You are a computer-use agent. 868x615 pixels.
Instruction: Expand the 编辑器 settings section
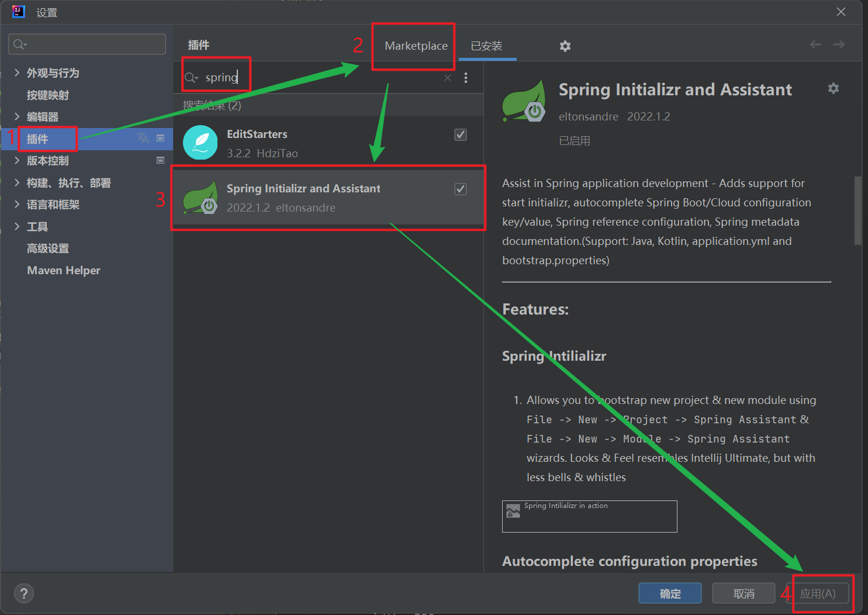(17, 117)
